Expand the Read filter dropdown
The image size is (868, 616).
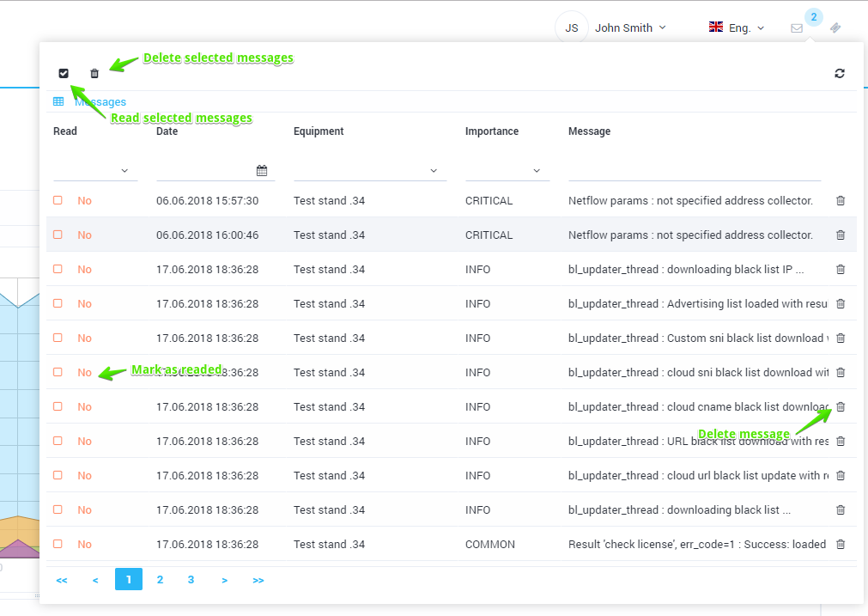(95, 171)
